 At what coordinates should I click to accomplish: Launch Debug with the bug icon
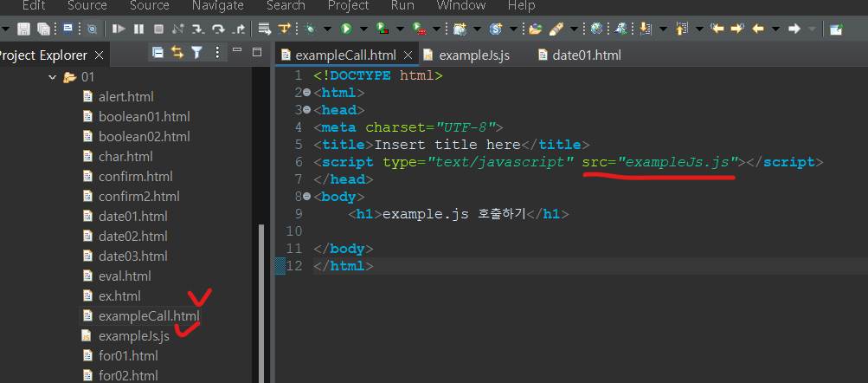coord(310,29)
